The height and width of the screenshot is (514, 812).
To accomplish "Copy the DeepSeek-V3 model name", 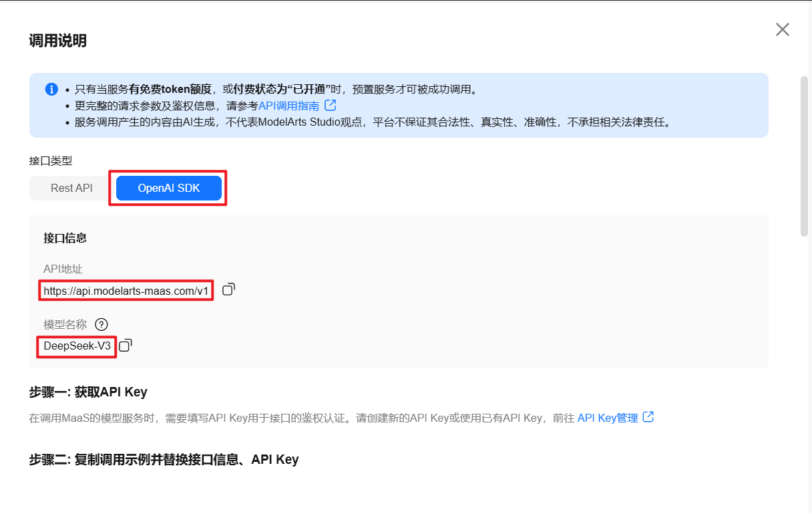I will coord(125,346).
